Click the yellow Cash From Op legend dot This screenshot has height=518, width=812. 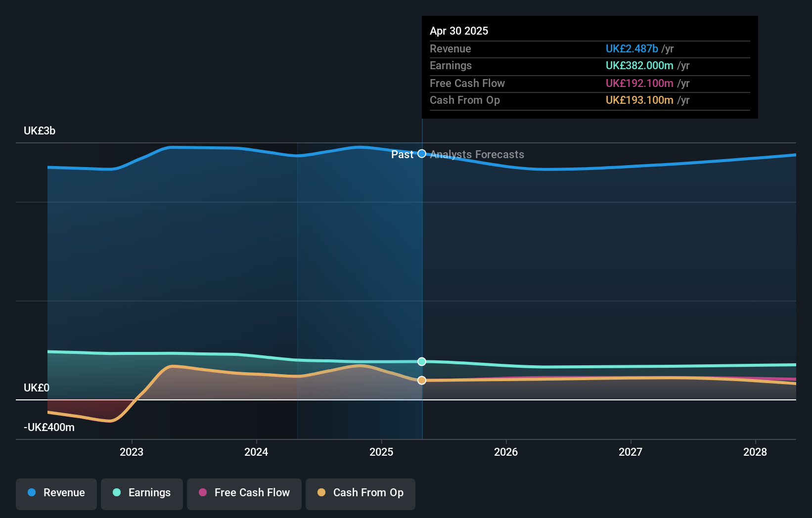322,493
